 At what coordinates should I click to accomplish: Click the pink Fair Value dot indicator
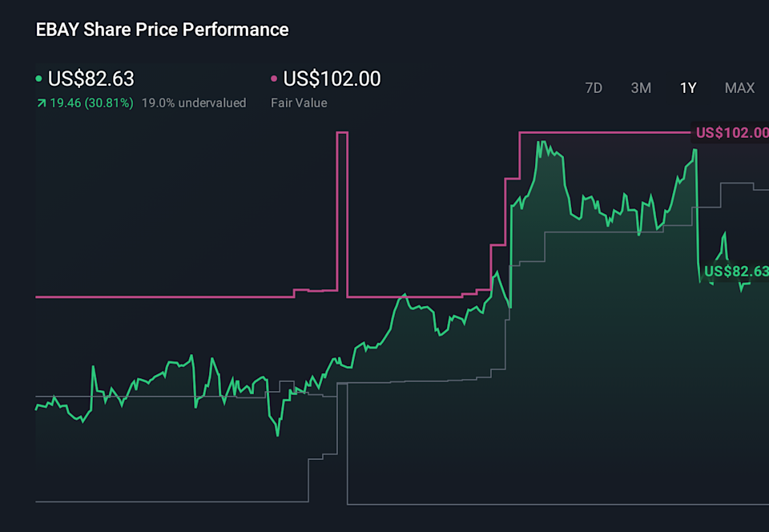tap(273, 79)
